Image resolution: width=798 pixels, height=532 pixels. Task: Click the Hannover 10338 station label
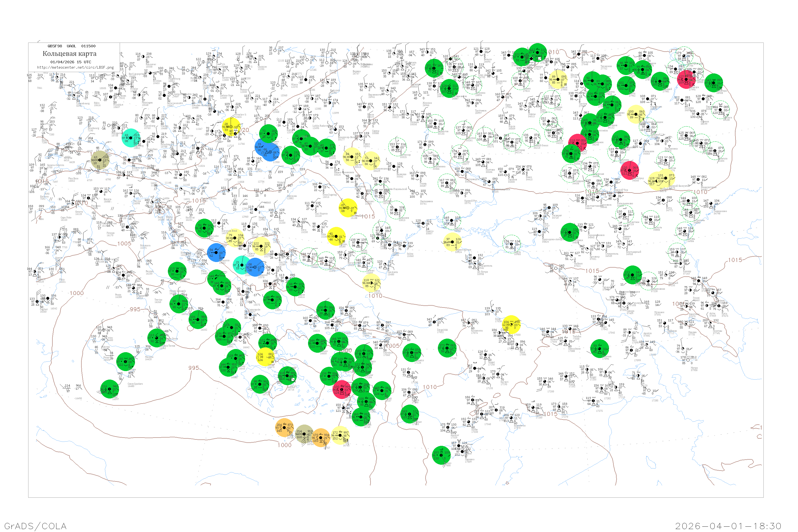(151, 65)
